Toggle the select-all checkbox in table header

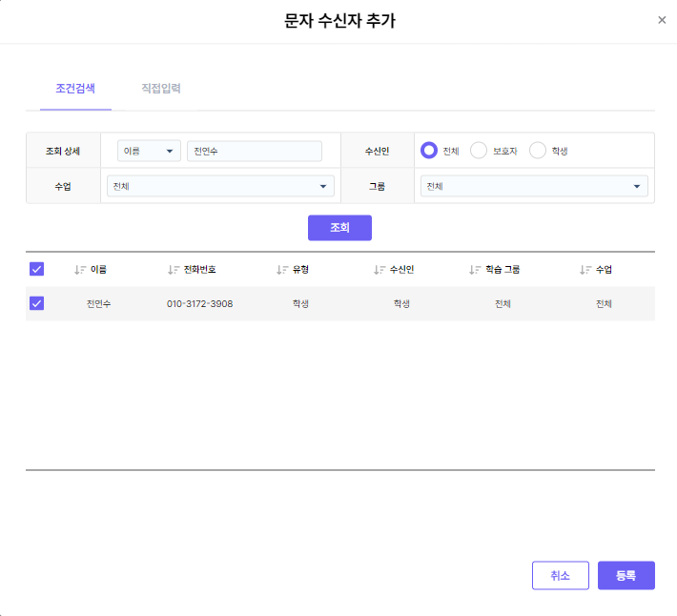point(37,269)
